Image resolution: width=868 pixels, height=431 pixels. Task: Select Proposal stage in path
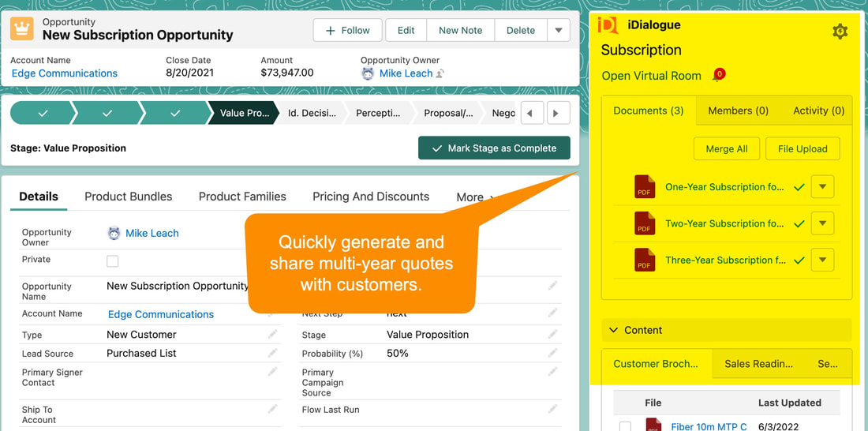[x=448, y=113]
